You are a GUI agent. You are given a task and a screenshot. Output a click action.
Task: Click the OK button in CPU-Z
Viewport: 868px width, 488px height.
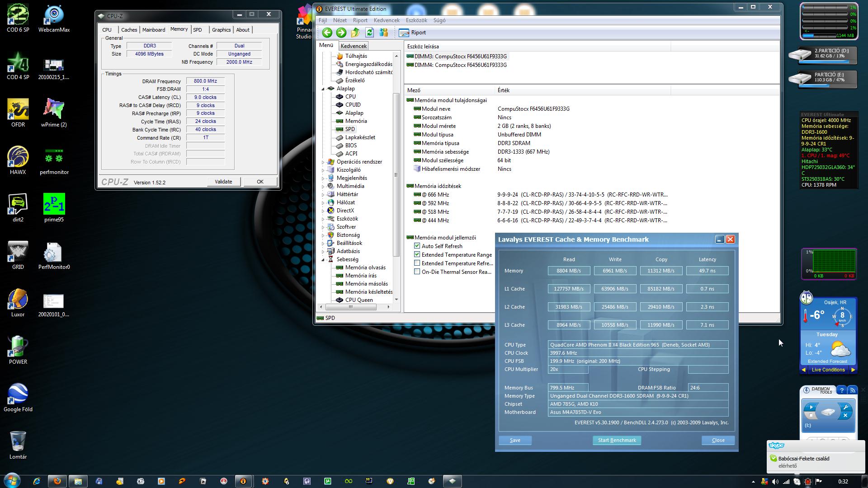[x=260, y=182]
